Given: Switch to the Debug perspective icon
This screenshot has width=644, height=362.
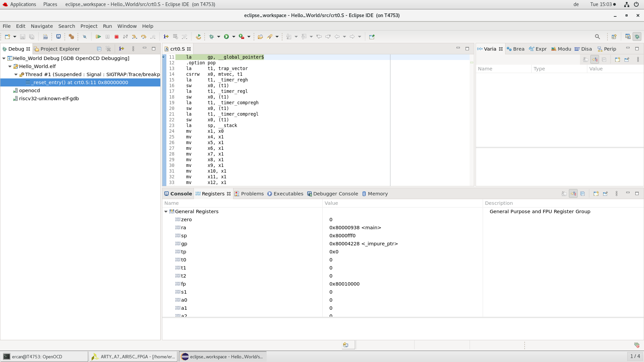Looking at the screenshot, I should click(x=637, y=37).
